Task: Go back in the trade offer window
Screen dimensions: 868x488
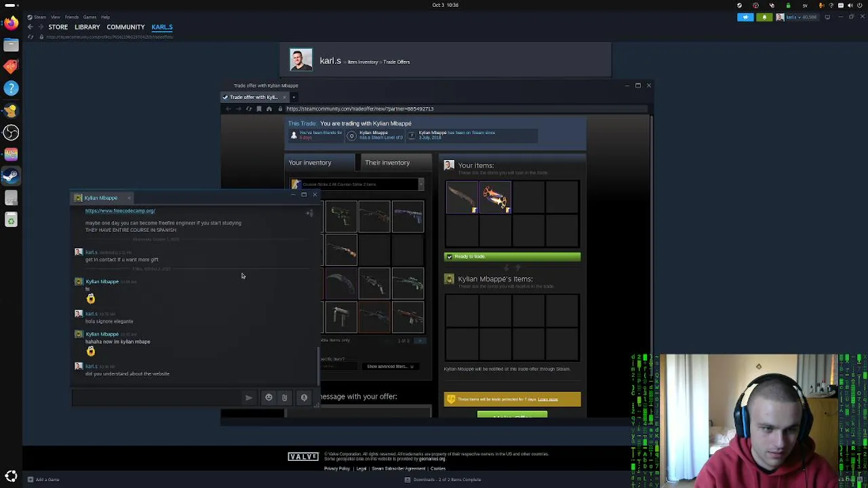Action: click(229, 108)
